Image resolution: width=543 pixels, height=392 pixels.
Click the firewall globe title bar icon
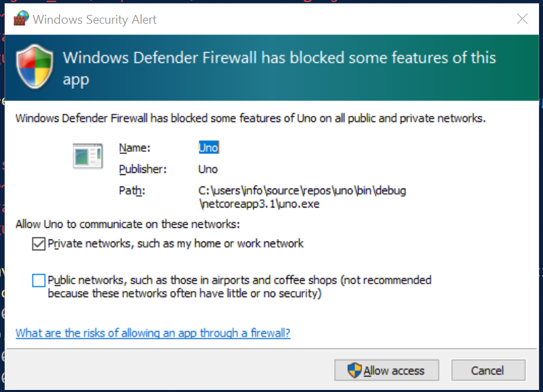[21, 18]
